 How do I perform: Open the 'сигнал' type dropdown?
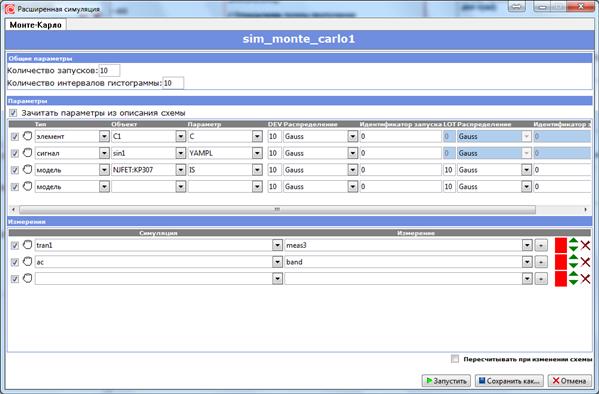[104, 153]
